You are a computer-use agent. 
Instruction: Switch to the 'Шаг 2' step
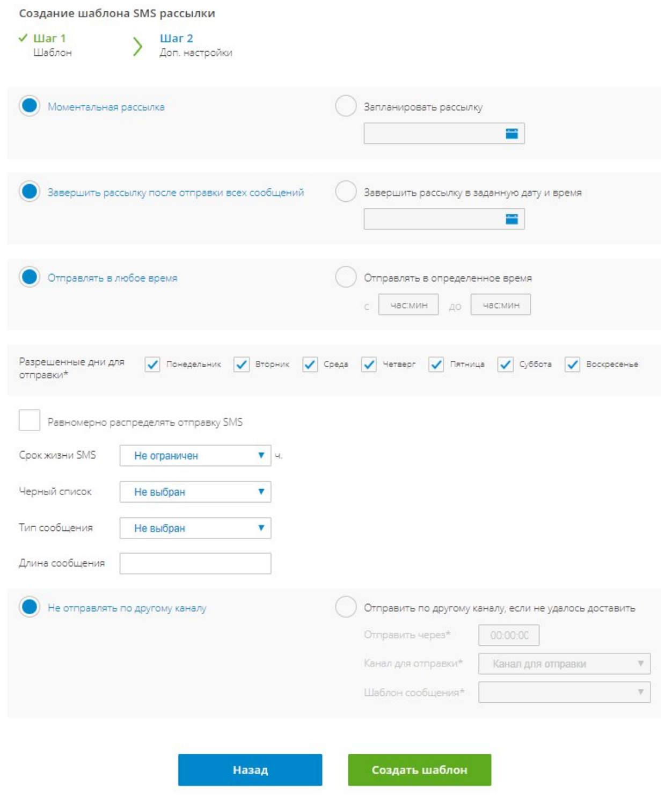[176, 39]
